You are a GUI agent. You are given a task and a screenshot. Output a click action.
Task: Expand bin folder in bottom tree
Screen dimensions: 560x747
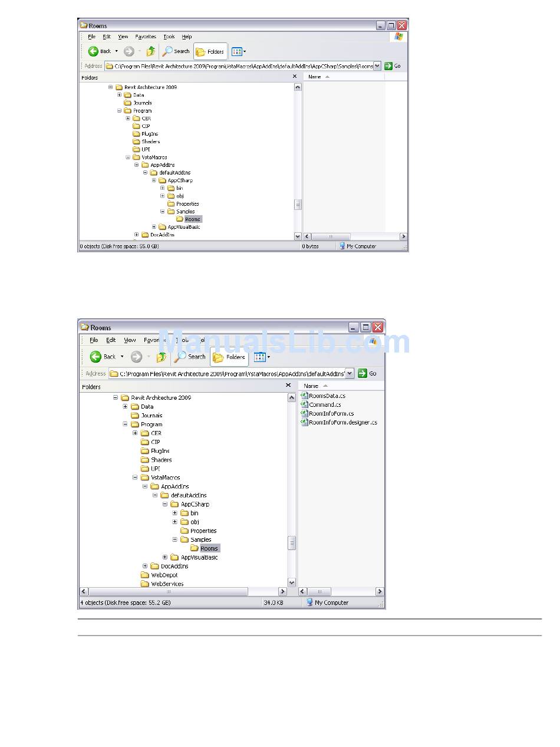(174, 513)
